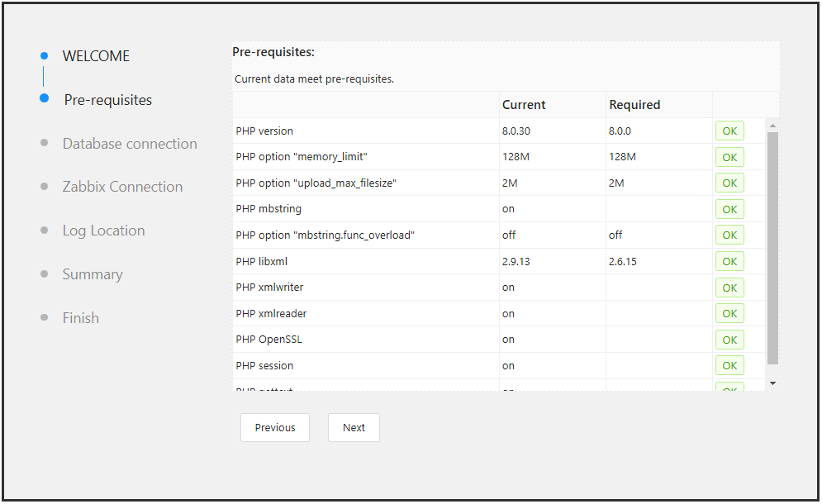Click the PHP xmlwriter row label

pos(269,288)
